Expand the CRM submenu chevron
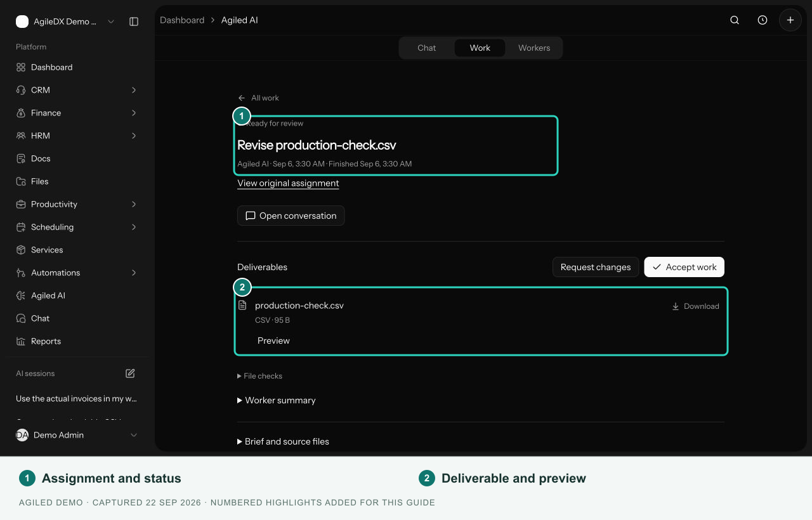Screen dimensions: 812x520 (134, 90)
